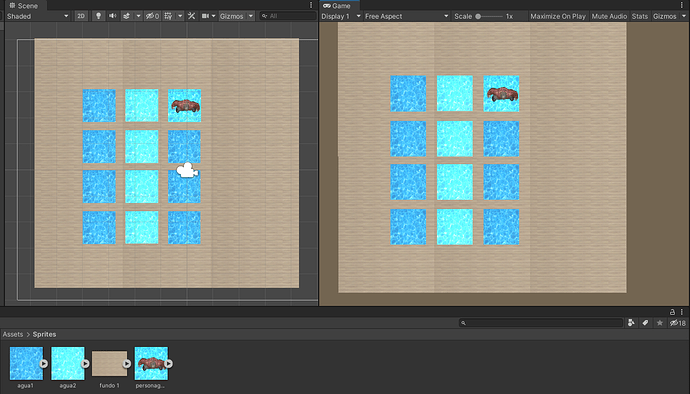The height and width of the screenshot is (394, 690).
Task: Toggle hidden objects visibility in Scene view
Action: click(x=152, y=16)
